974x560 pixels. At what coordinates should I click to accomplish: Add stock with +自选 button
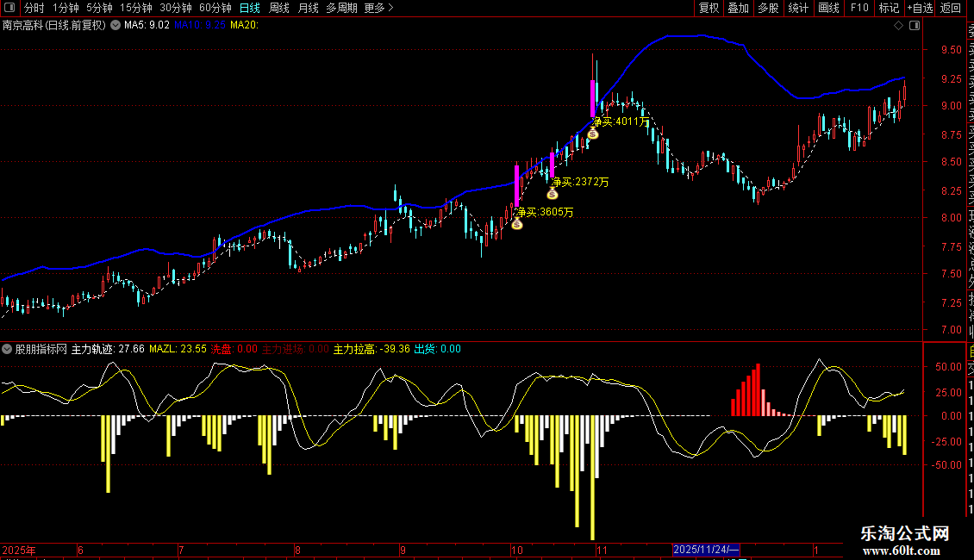pos(920,8)
